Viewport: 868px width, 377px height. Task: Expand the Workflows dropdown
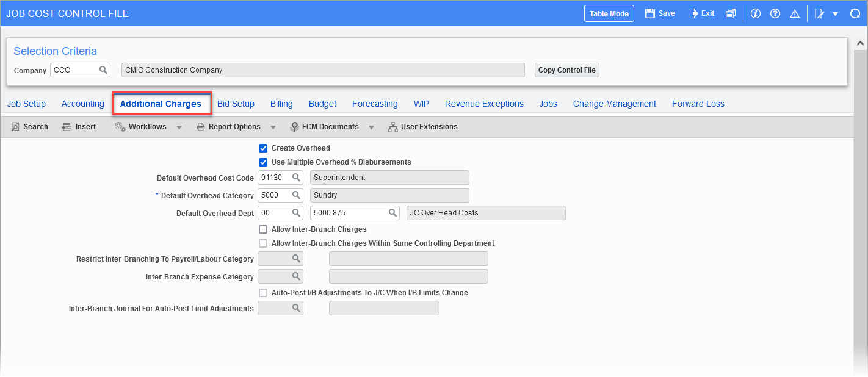pos(179,126)
